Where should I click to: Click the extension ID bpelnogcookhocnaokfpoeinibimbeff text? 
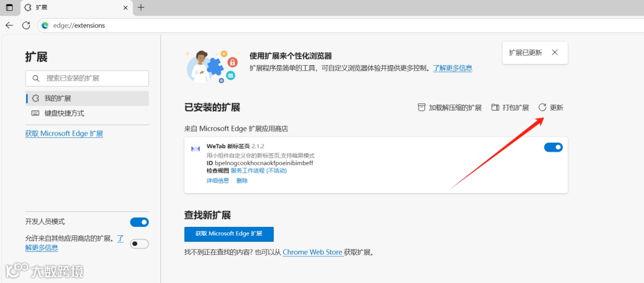pyautogui.click(x=264, y=163)
